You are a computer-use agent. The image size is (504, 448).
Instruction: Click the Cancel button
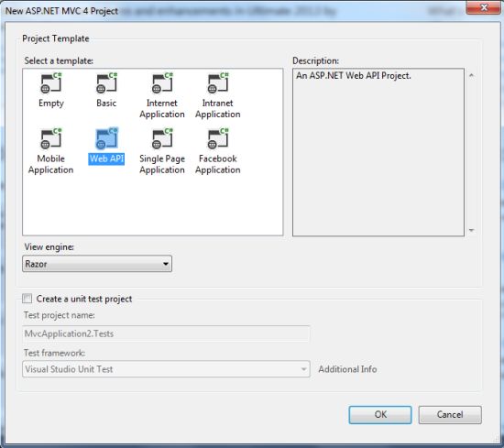click(x=450, y=415)
